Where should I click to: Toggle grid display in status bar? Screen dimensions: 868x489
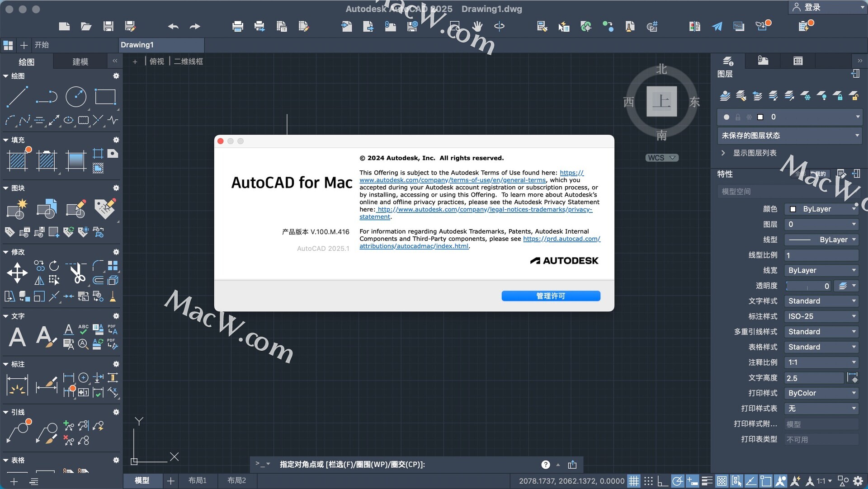coord(634,481)
